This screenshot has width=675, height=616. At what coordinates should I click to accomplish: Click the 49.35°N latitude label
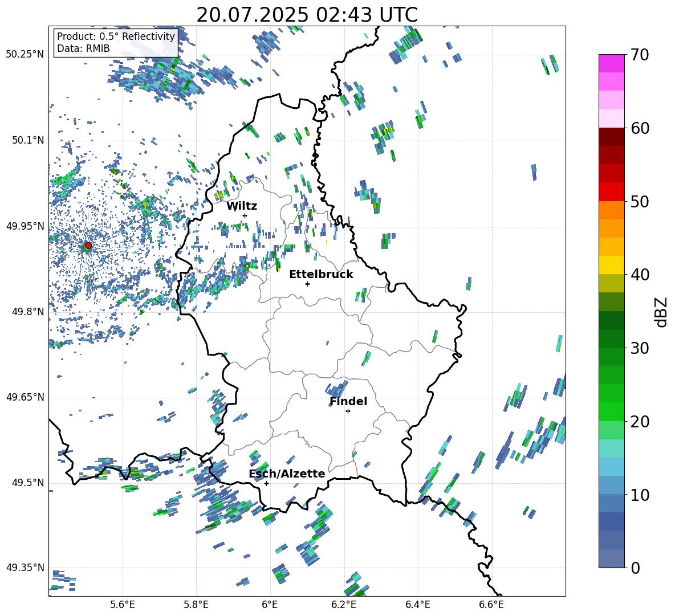[25, 568]
